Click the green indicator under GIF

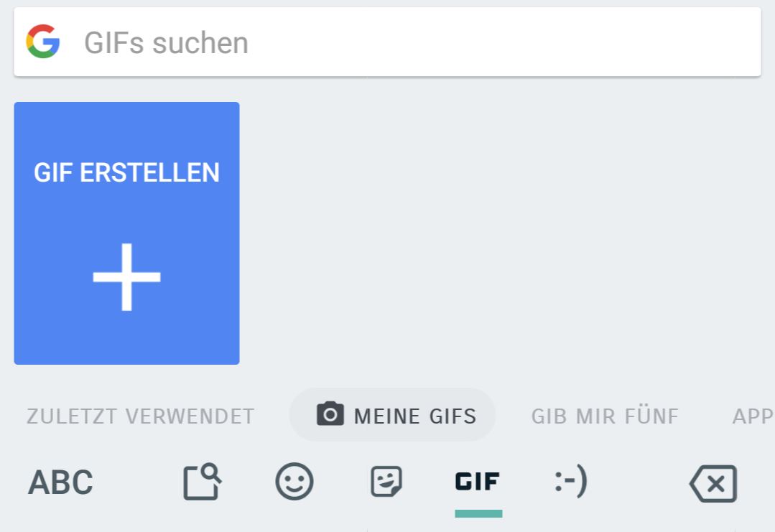point(478,514)
